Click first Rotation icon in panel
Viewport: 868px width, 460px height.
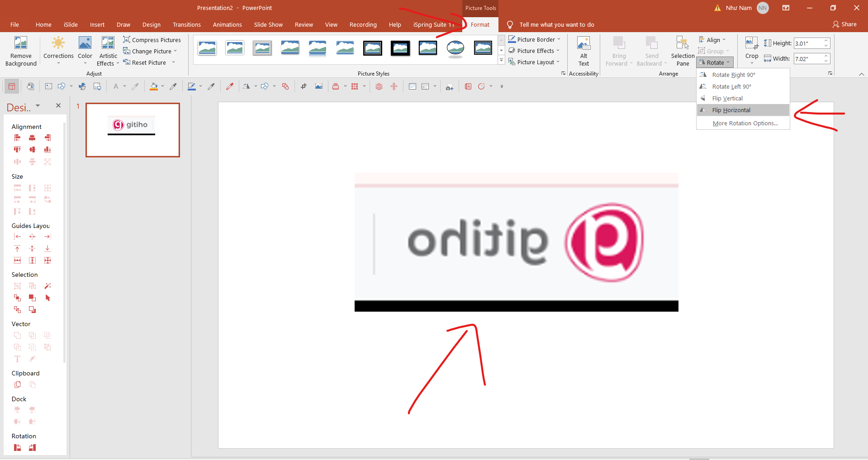click(17, 447)
